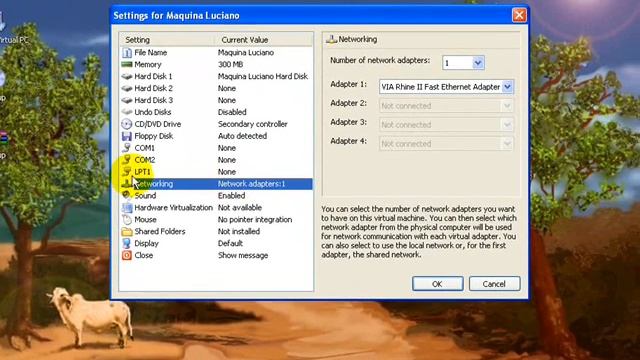Select the Undo Disks icon
Image resolution: width=640 pixels, height=360 pixels.
pyautogui.click(x=127, y=112)
